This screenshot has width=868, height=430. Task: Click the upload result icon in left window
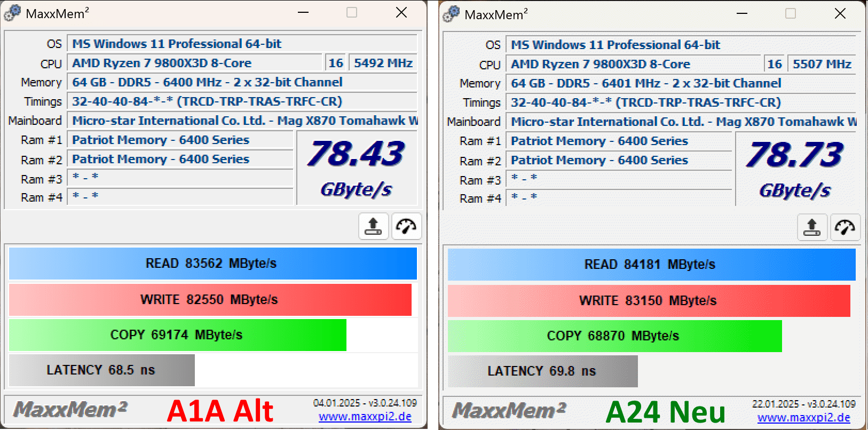click(373, 226)
